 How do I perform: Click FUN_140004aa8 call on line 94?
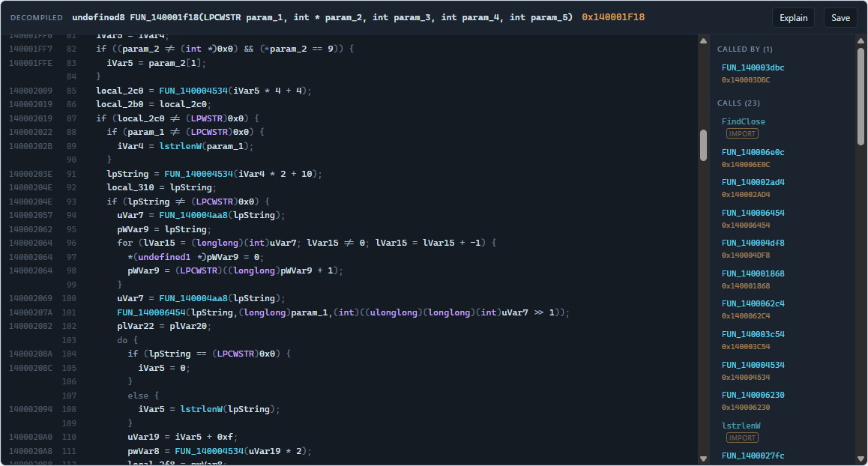coord(193,215)
